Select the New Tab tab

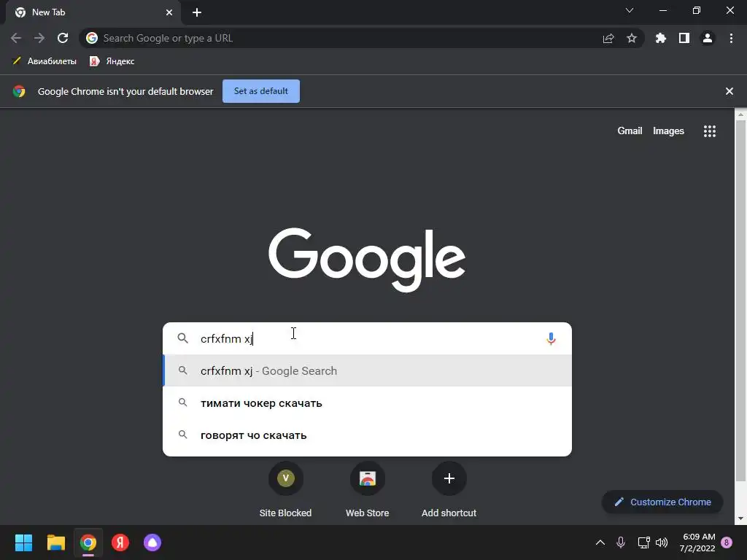(x=93, y=12)
